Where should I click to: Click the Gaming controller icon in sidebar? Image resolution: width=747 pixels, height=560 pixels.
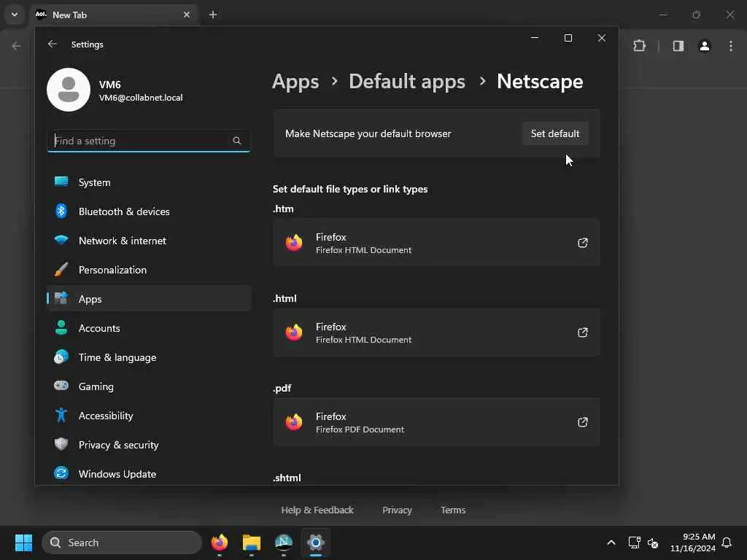coord(61,385)
